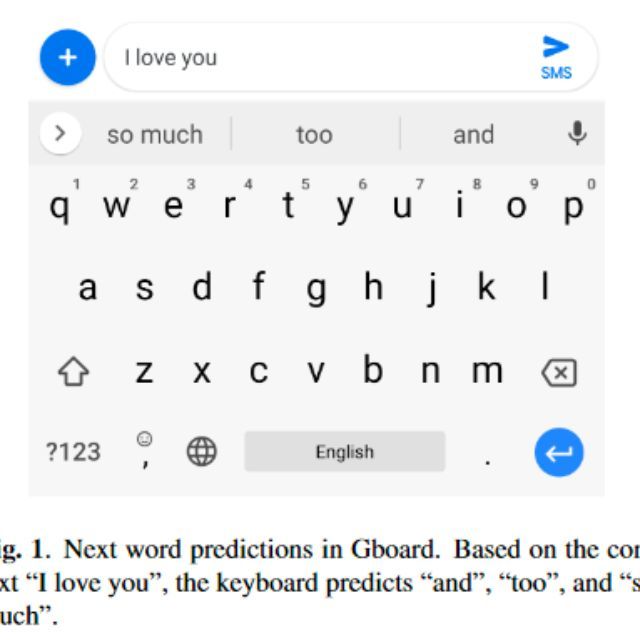The image size is (640, 640).
Task: Tap the globe language switch key
Action: [202, 452]
